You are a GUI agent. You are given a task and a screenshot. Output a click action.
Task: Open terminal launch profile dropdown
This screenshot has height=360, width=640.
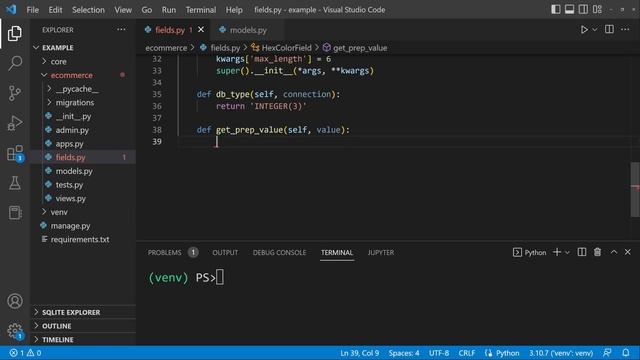click(x=567, y=253)
